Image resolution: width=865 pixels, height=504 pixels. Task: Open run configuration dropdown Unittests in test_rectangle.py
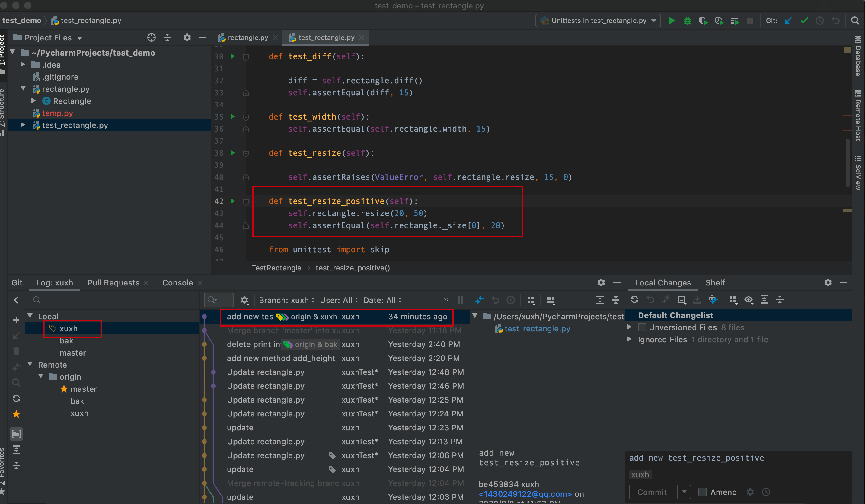click(598, 21)
